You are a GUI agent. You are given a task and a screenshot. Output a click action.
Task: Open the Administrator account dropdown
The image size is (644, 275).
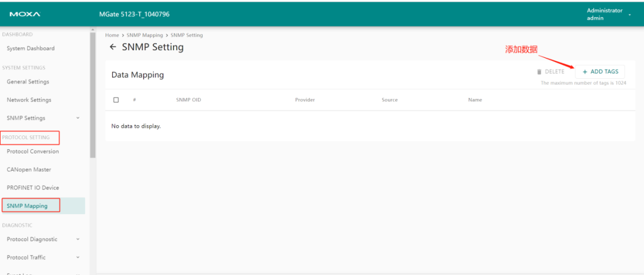tap(629, 14)
